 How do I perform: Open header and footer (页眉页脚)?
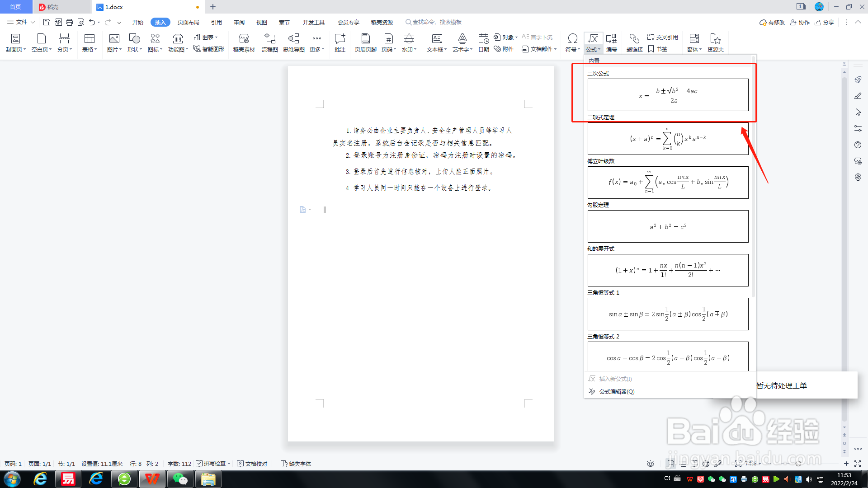point(366,43)
